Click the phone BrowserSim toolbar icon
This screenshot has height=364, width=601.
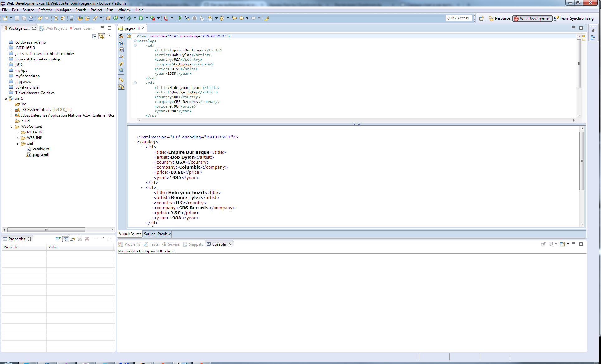(72, 18)
